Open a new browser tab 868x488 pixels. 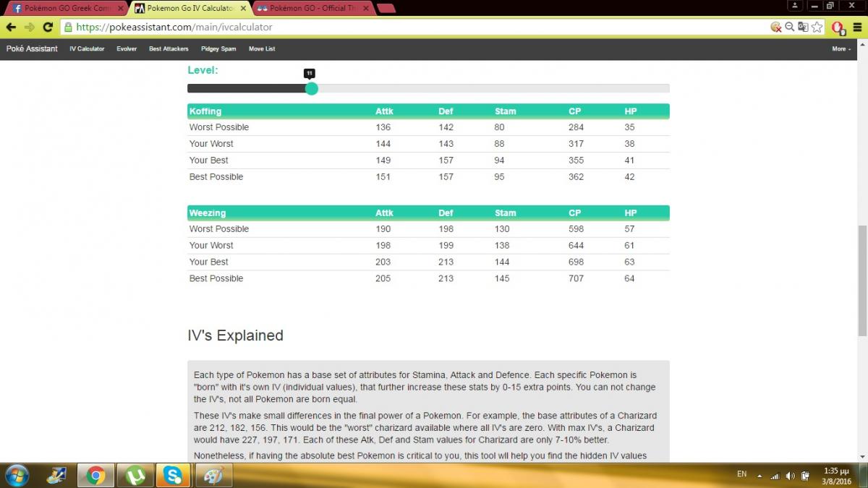point(386,9)
